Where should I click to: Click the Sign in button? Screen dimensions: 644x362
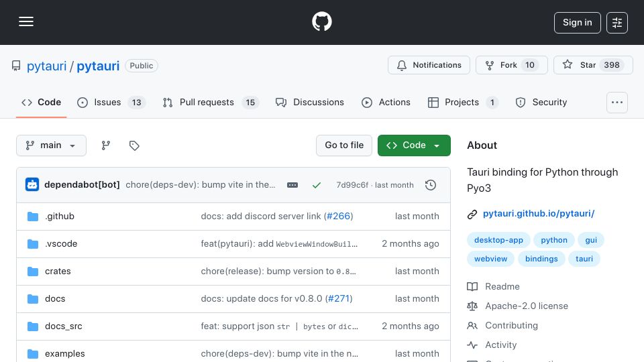[x=577, y=23]
